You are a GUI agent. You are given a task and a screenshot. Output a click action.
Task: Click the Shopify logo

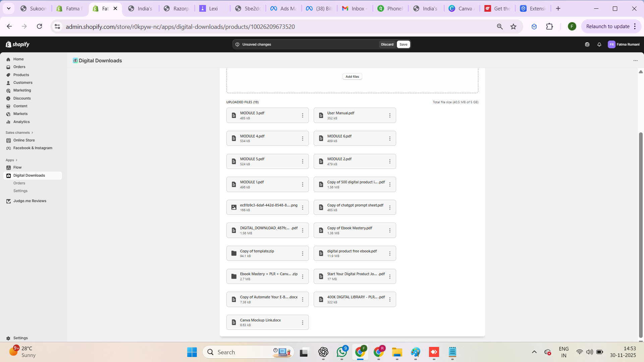tap(18, 44)
